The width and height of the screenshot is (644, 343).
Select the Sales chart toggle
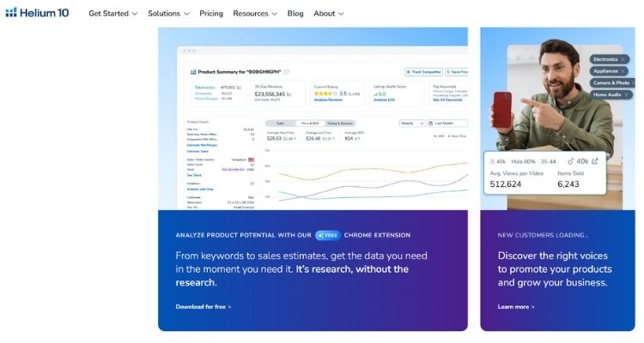[280, 123]
